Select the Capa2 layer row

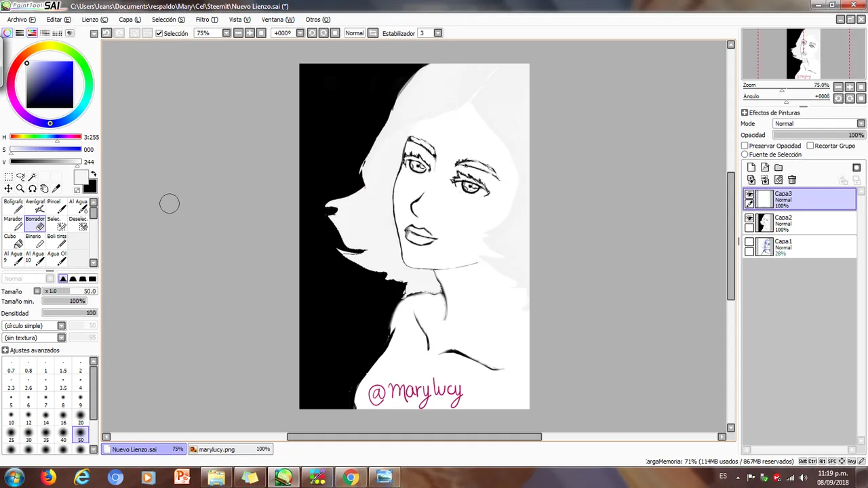coord(800,224)
